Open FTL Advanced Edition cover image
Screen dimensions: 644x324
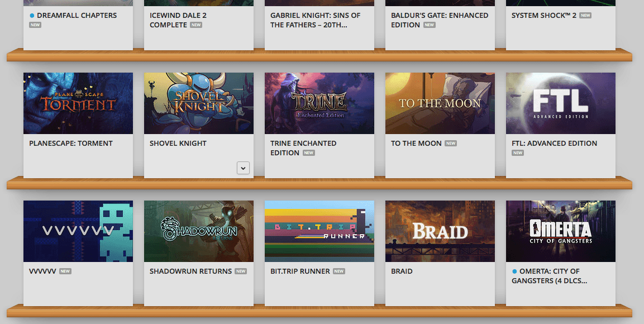[x=561, y=103]
